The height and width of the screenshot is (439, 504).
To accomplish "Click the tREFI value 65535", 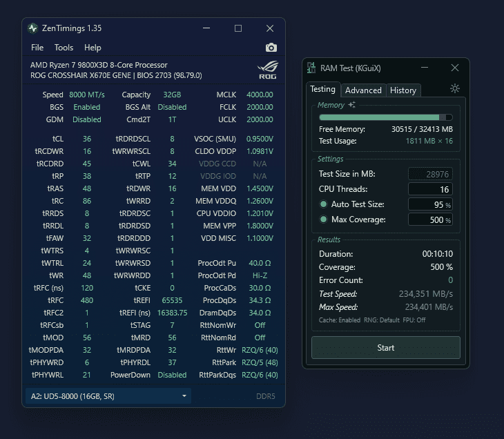I will [x=172, y=300].
